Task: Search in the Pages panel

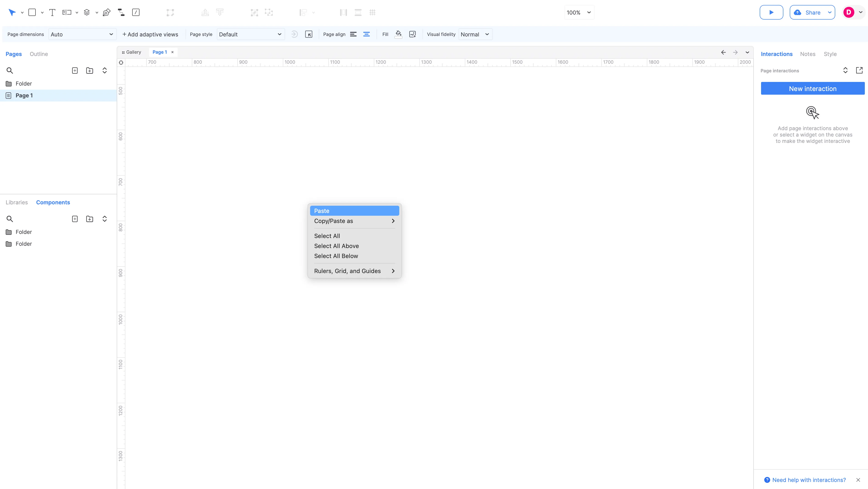Action: [10, 71]
